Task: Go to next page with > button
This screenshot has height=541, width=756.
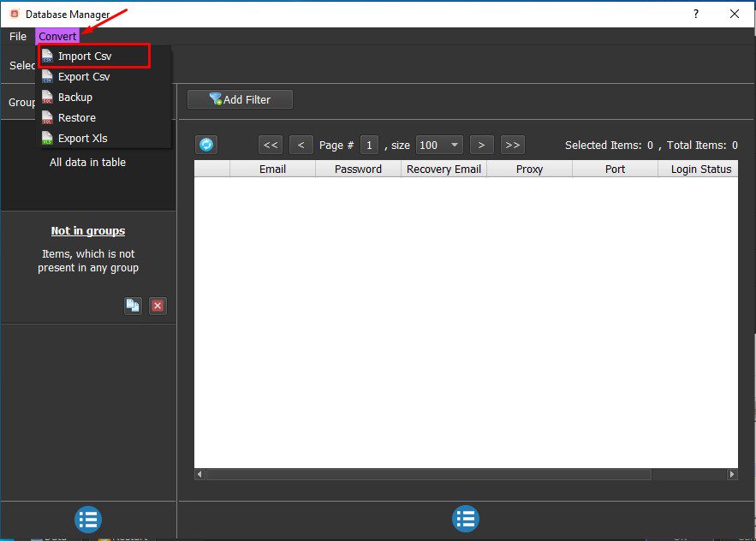Action: [481, 146]
